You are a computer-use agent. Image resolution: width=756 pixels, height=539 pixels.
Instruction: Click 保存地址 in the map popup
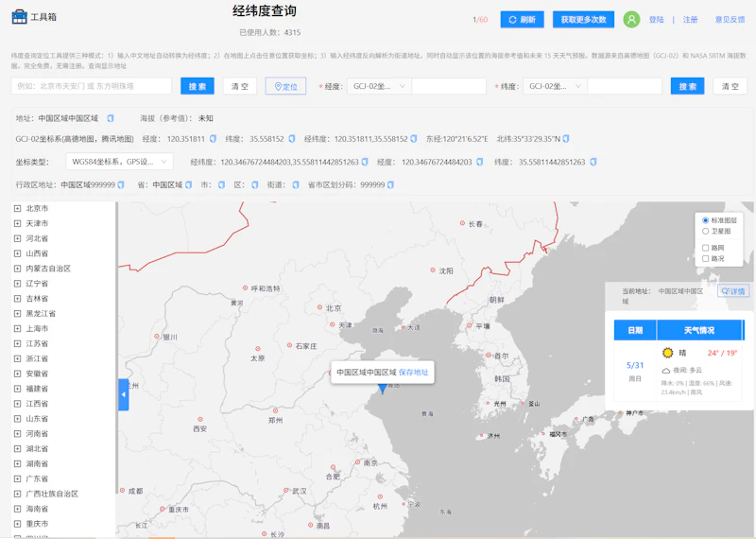pos(413,373)
